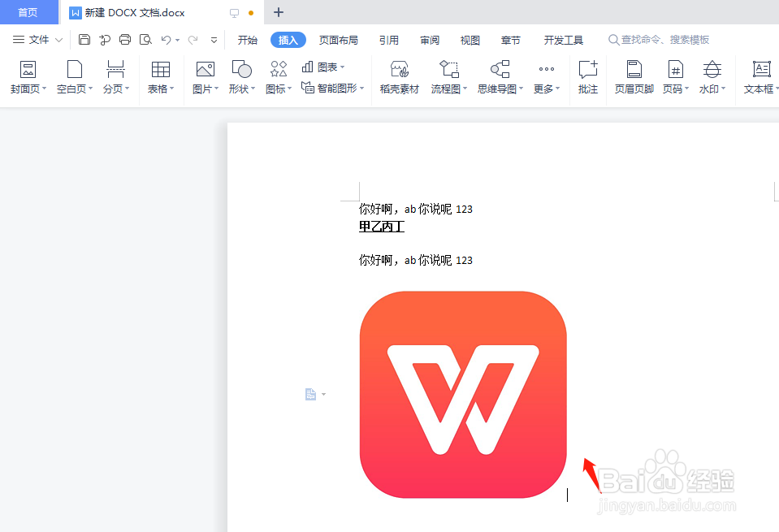Image resolution: width=779 pixels, height=532 pixels.
Task: Expand the cover page (封面页) dropdown arrow
Action: [44, 89]
